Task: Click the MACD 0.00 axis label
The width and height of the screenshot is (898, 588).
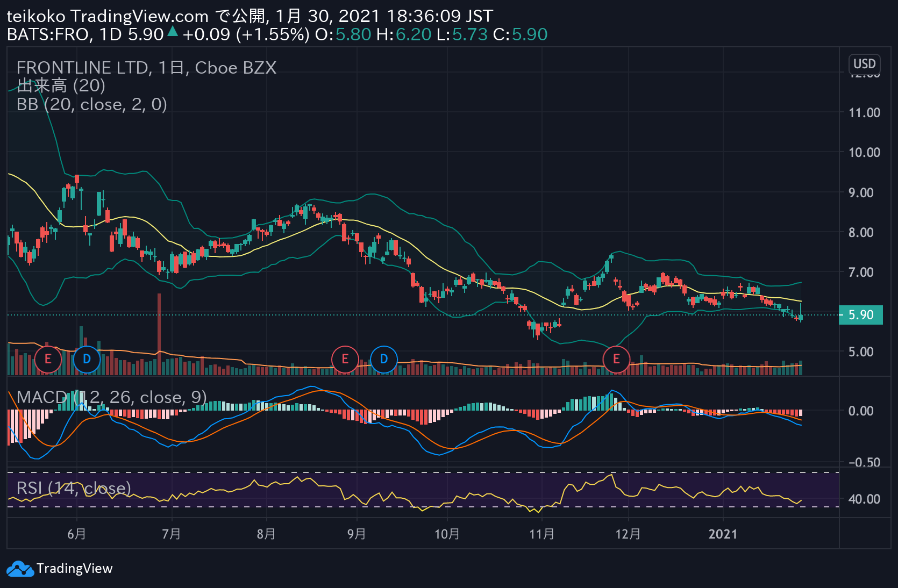Action: click(860, 411)
